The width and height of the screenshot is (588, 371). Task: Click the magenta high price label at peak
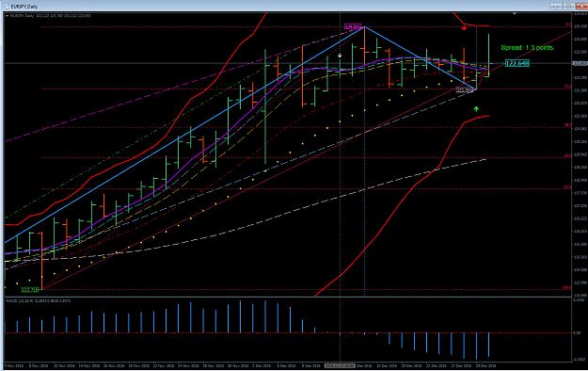tap(353, 27)
